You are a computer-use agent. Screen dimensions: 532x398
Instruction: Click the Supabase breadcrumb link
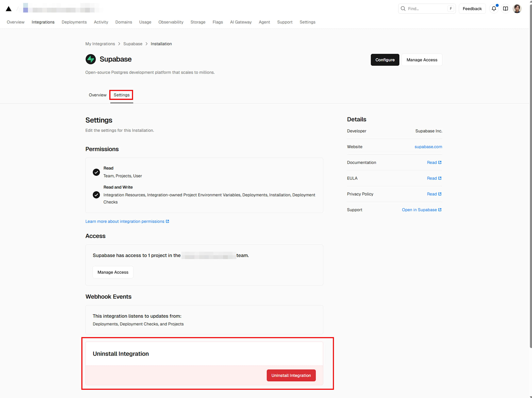pos(133,44)
